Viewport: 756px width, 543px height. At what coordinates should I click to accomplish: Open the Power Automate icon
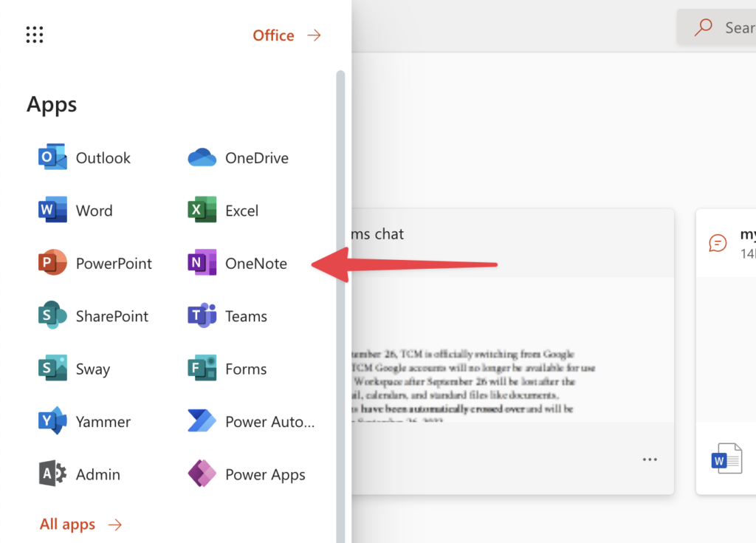[x=202, y=420]
